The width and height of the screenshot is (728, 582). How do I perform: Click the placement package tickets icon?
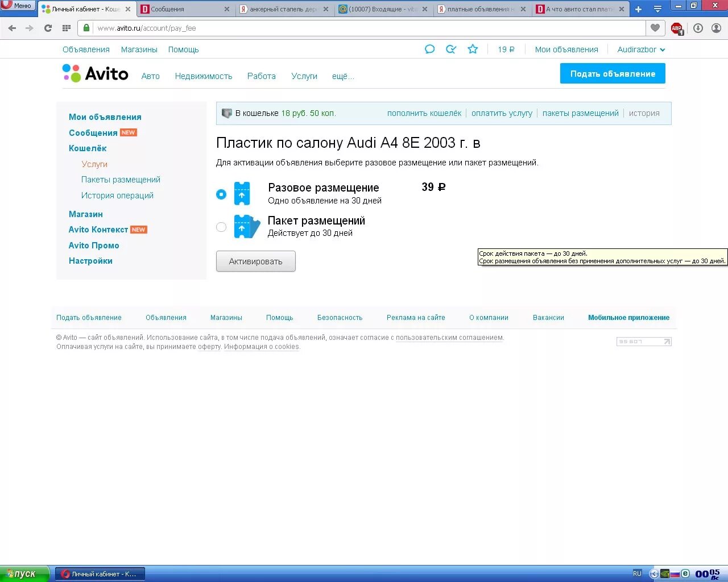click(247, 226)
